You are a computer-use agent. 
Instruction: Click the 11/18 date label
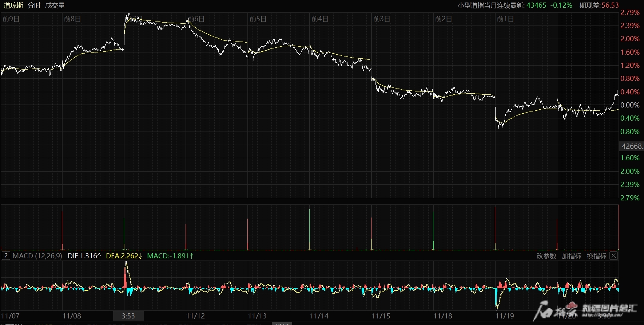pos(443,316)
